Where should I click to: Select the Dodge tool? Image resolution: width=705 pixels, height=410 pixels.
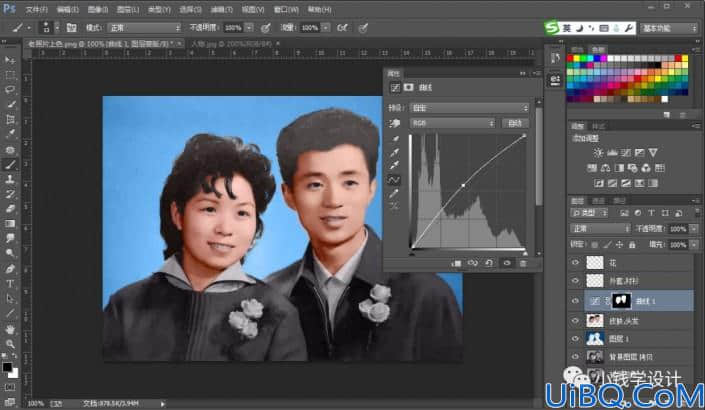9,253
